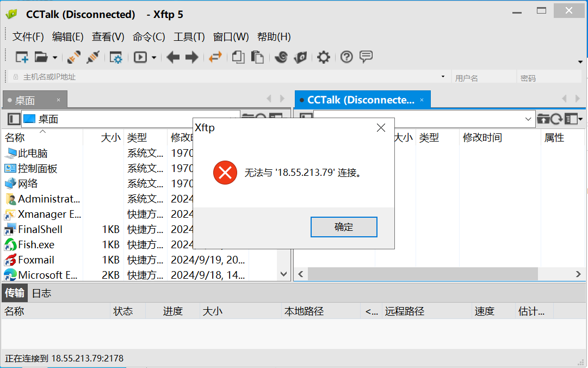588x368 pixels.
Task: Click the Paste toolbar icon
Action: 257,57
